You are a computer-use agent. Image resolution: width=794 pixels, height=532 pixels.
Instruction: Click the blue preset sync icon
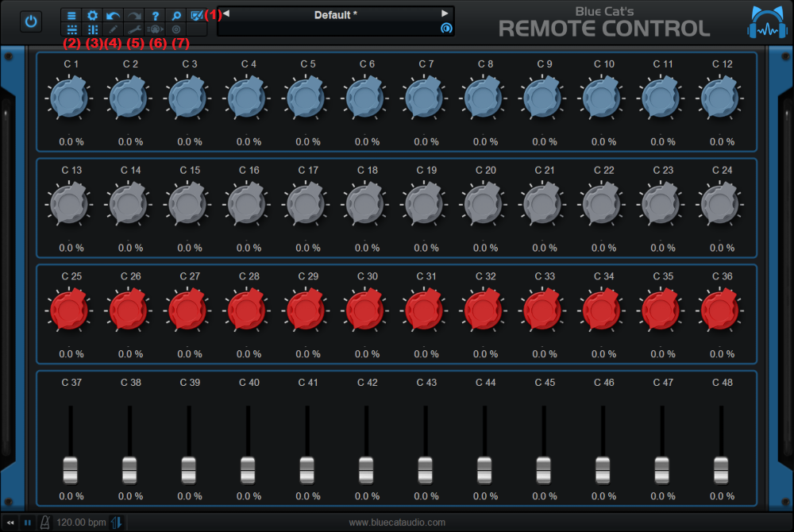445,29
